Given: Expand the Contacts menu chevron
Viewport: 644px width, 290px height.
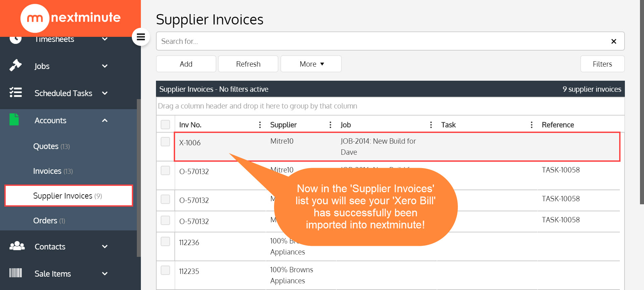Looking at the screenshot, I should (x=105, y=246).
